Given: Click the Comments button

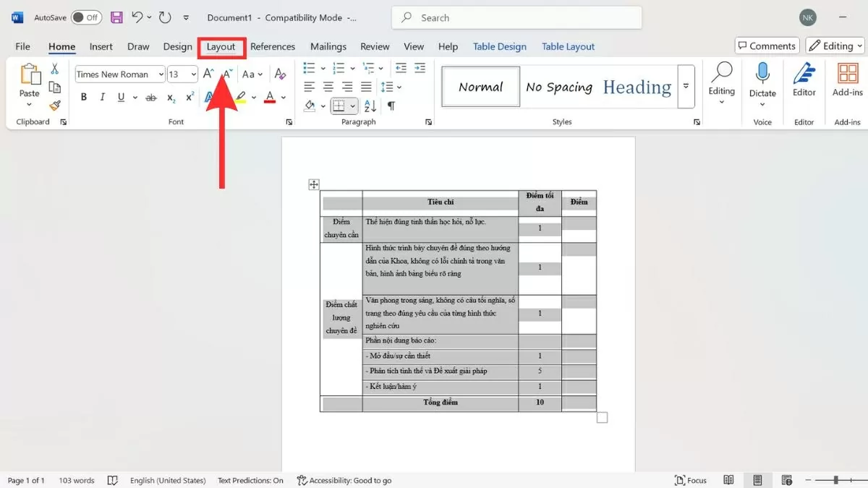Looking at the screenshot, I should (x=766, y=45).
